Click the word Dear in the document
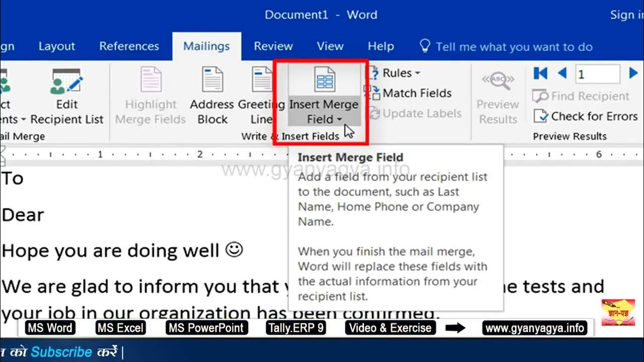The height and width of the screenshot is (362, 644). 23,215
